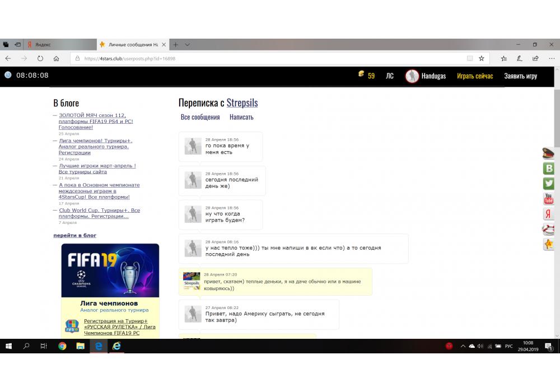Open the Strepsils profile link in heading
This screenshot has height=392, width=560.
[242, 103]
